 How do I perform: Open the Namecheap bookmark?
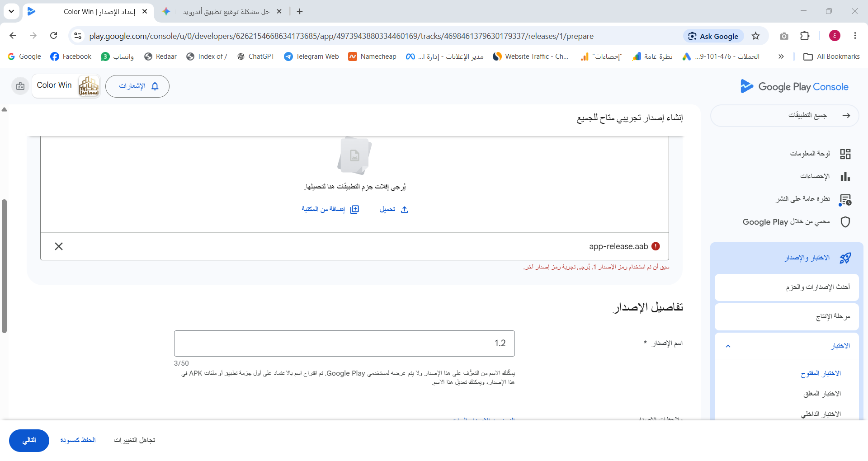pos(372,56)
